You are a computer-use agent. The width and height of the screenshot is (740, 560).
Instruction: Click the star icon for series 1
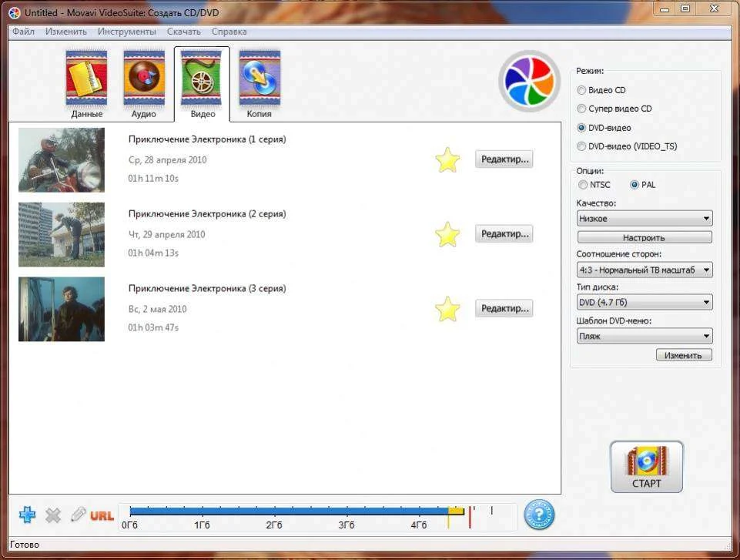[x=447, y=160]
